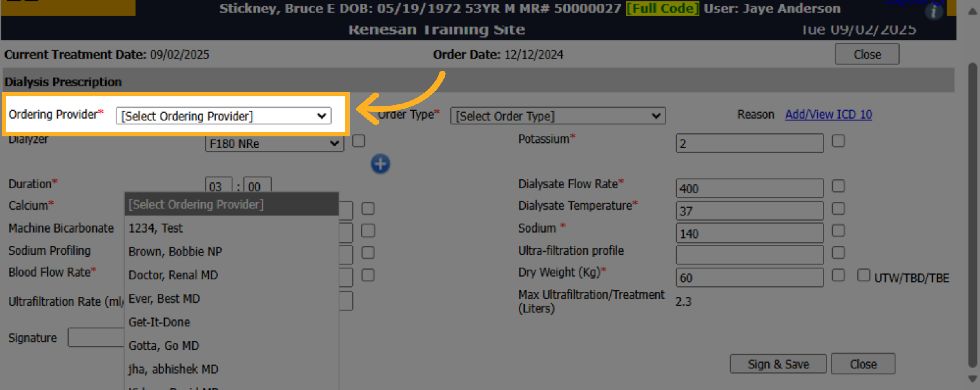Viewport: 980px width, 390px height.
Task: Select the '[Select Ordering Provider]' placeholder option
Action: pos(232,204)
